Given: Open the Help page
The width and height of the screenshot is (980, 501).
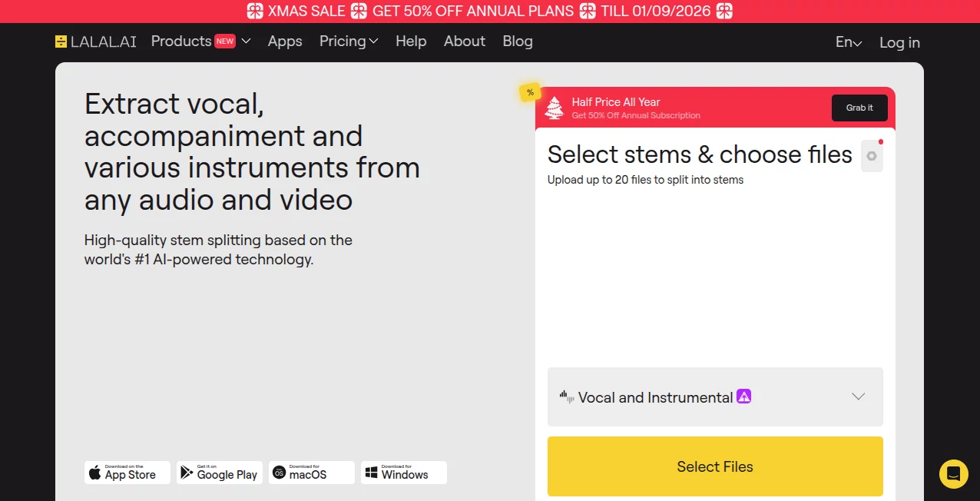Looking at the screenshot, I should coord(411,41).
